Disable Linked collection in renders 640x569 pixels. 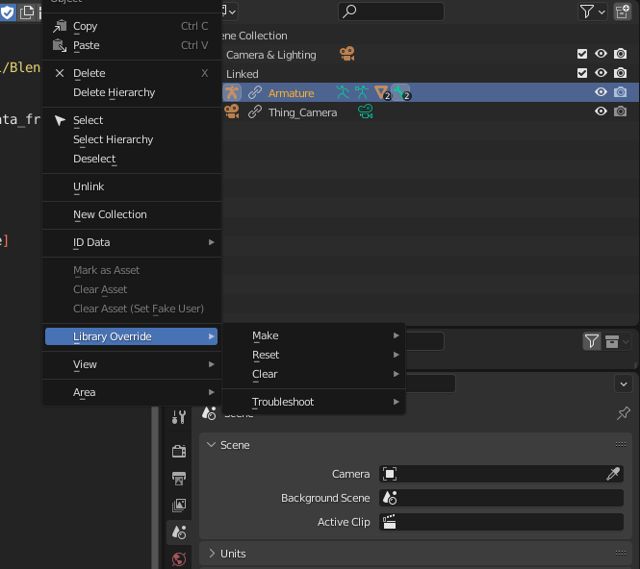click(620, 73)
